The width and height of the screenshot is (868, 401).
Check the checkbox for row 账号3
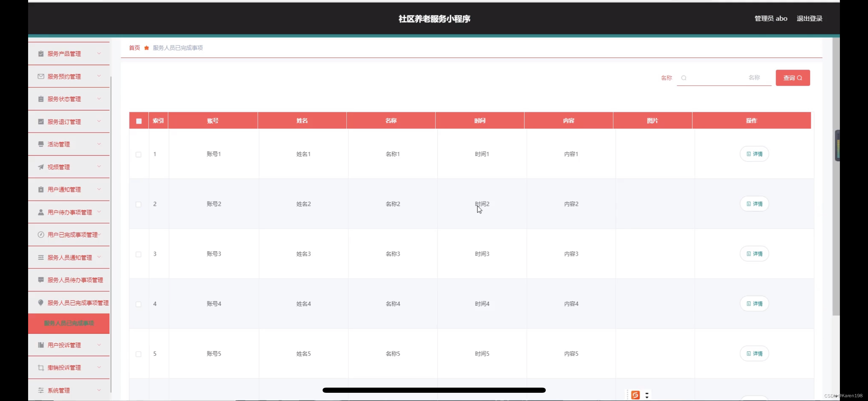click(138, 254)
